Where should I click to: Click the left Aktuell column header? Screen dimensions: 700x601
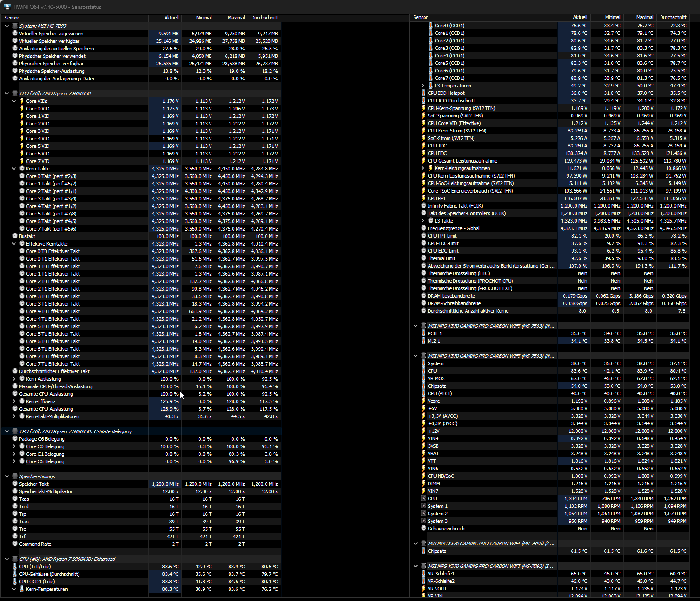[165, 18]
